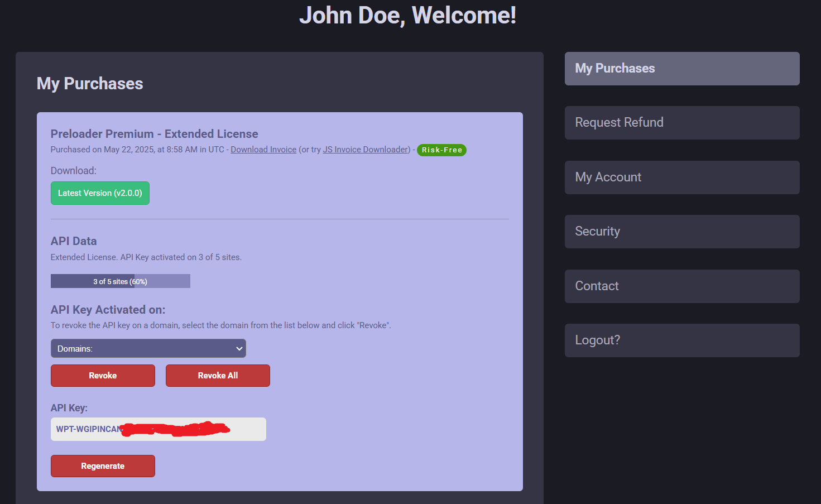Click the Preloader Premium - Extended License title
Image resolution: width=821 pixels, height=504 pixels.
coord(154,134)
